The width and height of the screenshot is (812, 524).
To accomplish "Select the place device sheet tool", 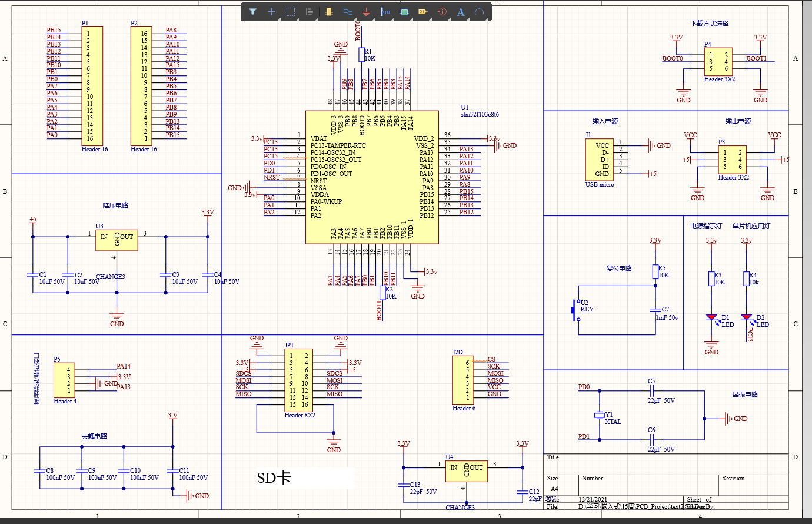I will 422,12.
